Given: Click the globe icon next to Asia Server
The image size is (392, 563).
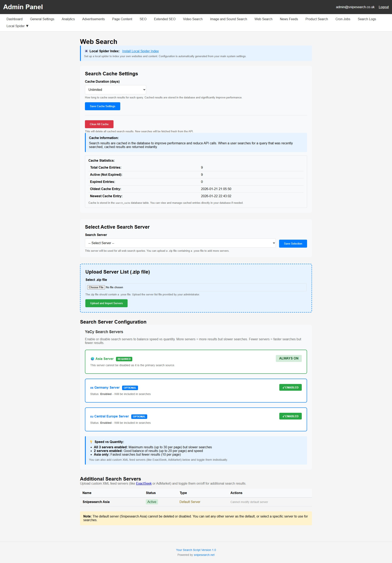Looking at the screenshot, I should [x=92, y=359].
